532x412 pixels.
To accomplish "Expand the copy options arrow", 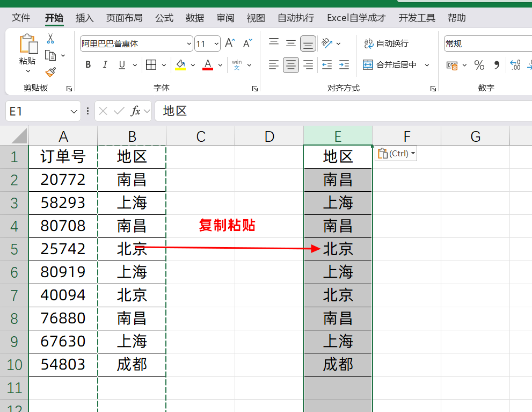I will [63, 55].
